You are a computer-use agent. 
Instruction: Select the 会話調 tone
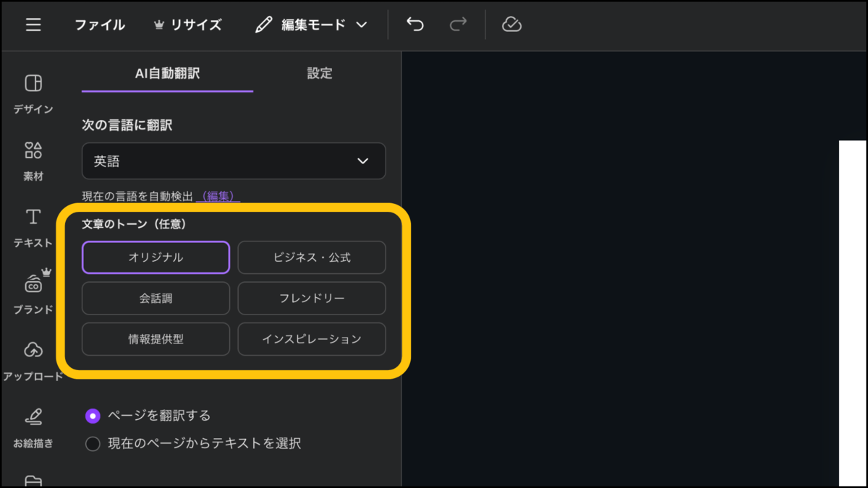click(156, 299)
